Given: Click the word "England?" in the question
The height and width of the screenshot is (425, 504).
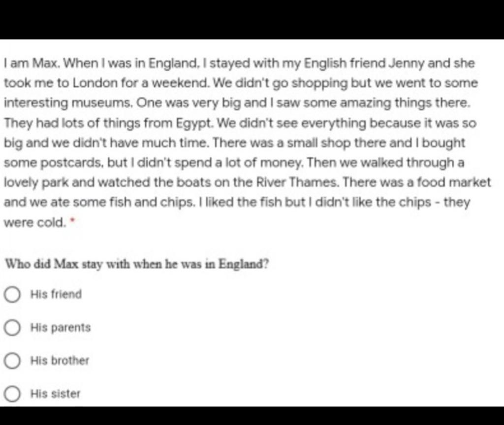Looking at the screenshot, I should pyautogui.click(x=244, y=264).
